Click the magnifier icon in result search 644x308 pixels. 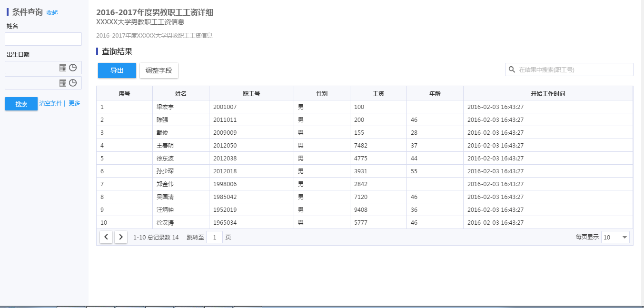click(x=512, y=70)
